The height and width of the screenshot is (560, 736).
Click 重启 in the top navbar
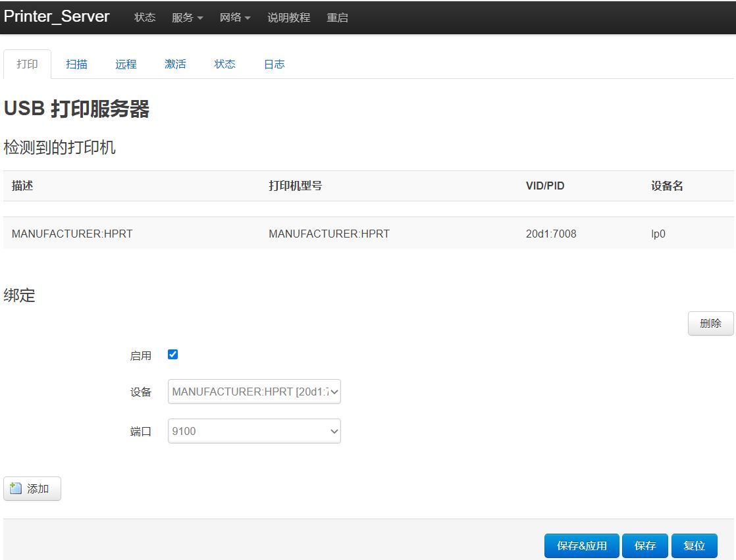(337, 18)
